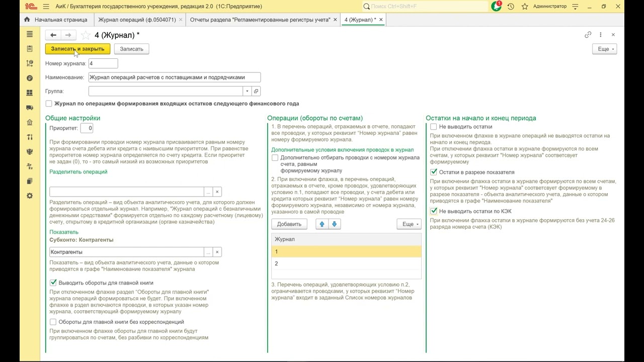
Task: Open the main menu hamburger icon
Action: tap(46, 7)
